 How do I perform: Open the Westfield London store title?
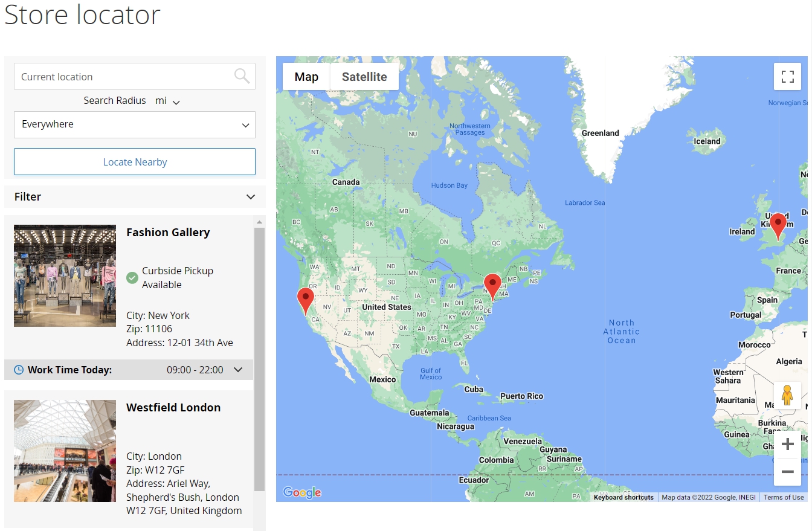click(173, 408)
